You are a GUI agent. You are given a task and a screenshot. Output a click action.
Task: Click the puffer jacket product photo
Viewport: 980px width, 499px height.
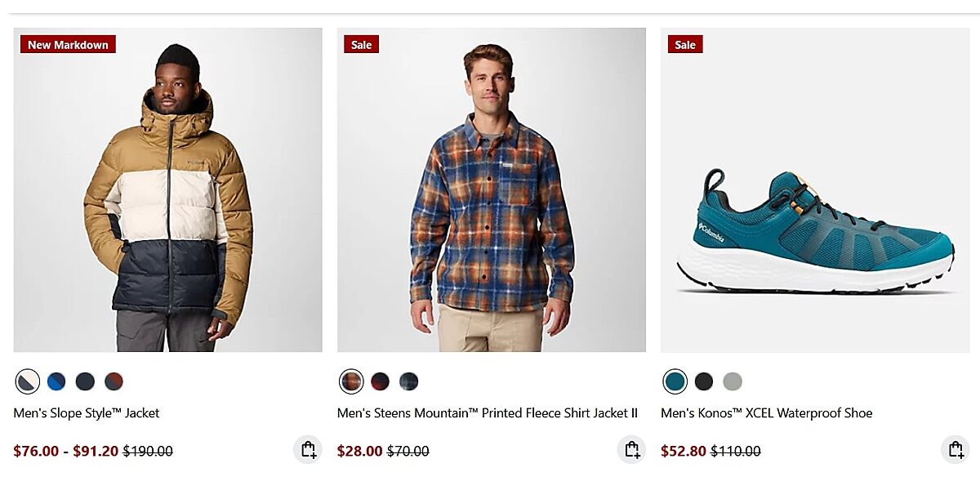point(167,196)
